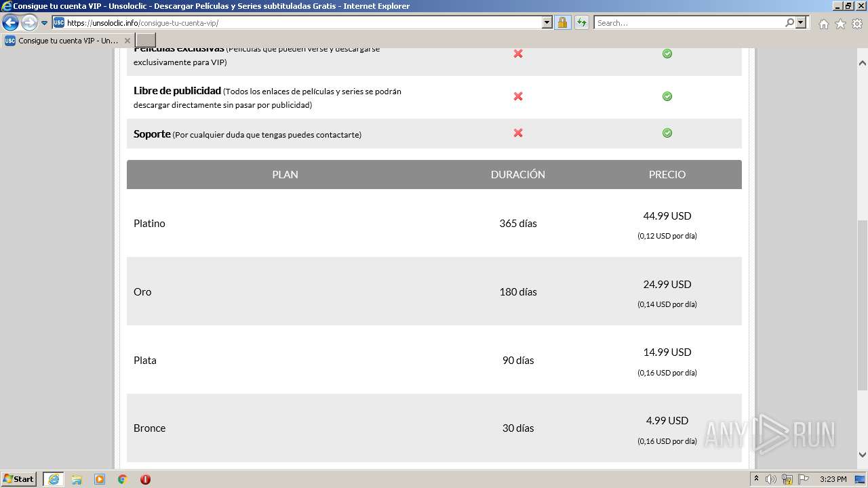Click the USC site favicon in address bar
The image size is (868, 488).
[59, 23]
